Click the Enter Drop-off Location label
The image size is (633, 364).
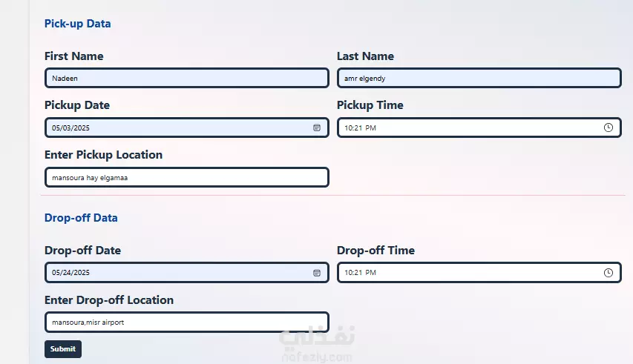point(109,300)
